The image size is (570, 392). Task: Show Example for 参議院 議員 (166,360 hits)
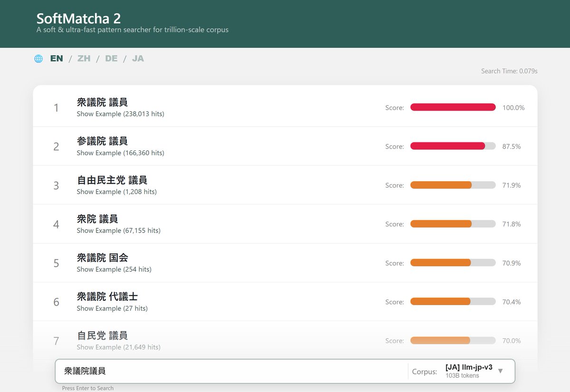121,153
